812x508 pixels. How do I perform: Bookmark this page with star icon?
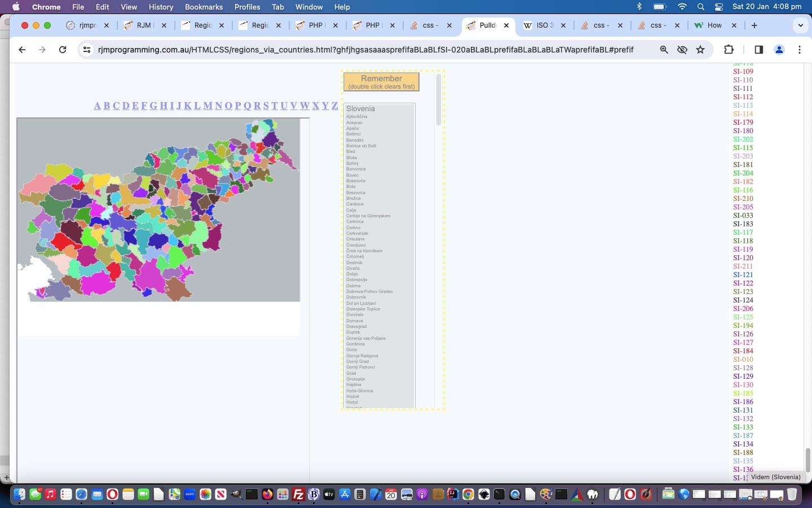pos(700,50)
